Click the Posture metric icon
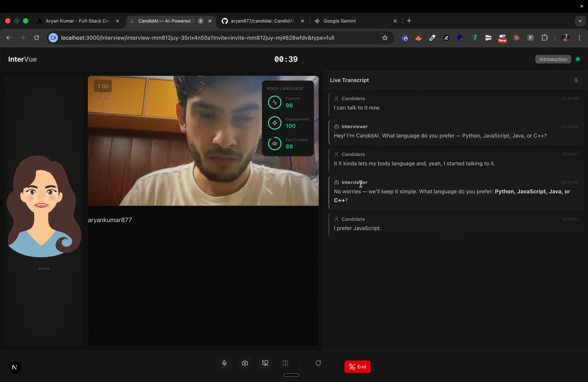588x382 pixels. (x=275, y=102)
